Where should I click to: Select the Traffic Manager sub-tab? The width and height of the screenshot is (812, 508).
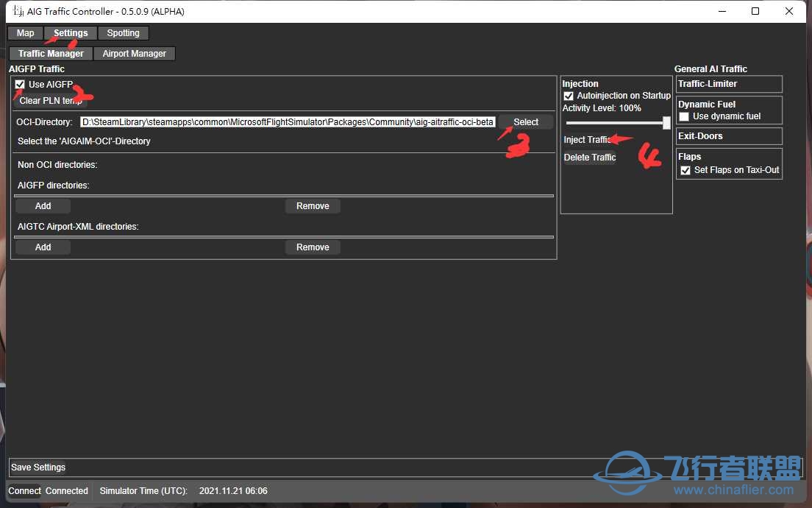tap(51, 54)
